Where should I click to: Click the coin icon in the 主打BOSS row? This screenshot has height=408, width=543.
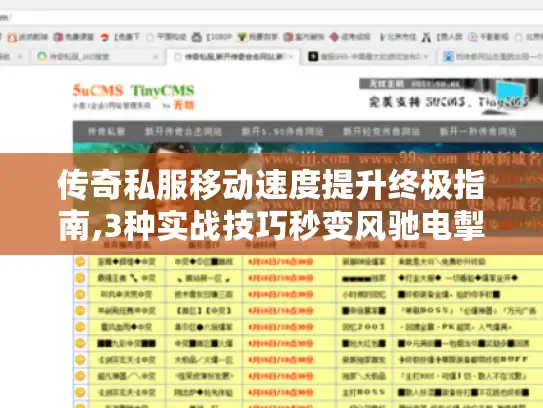[80, 392]
